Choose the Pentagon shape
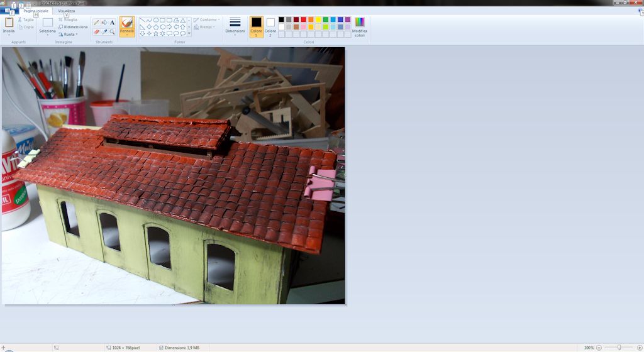644x352 pixels. pyautogui.click(x=156, y=26)
